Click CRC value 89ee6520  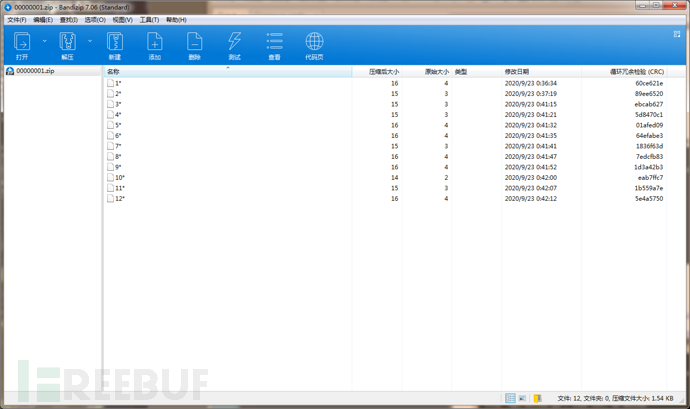[649, 94]
